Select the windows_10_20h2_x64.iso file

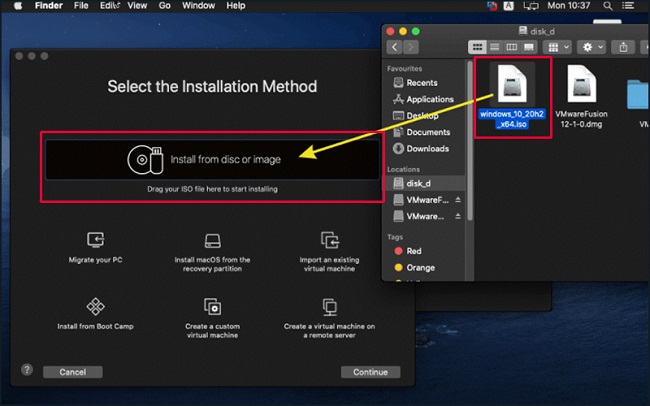click(x=513, y=96)
